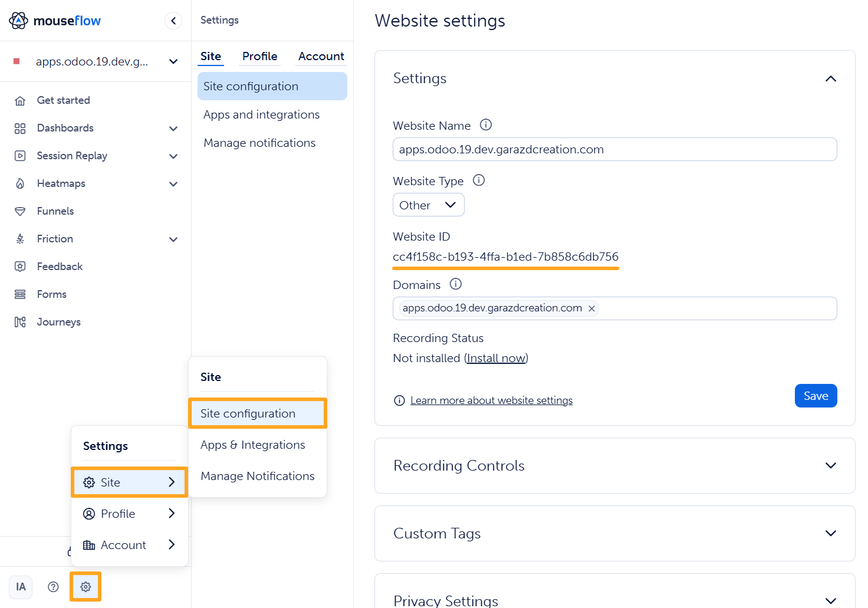The width and height of the screenshot is (868, 608).
Task: Click the Profile person icon in Settings popup
Action: click(x=89, y=514)
